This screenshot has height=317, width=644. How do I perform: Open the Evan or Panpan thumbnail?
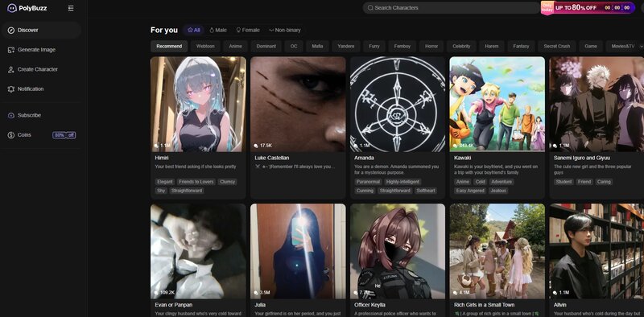pos(198,251)
